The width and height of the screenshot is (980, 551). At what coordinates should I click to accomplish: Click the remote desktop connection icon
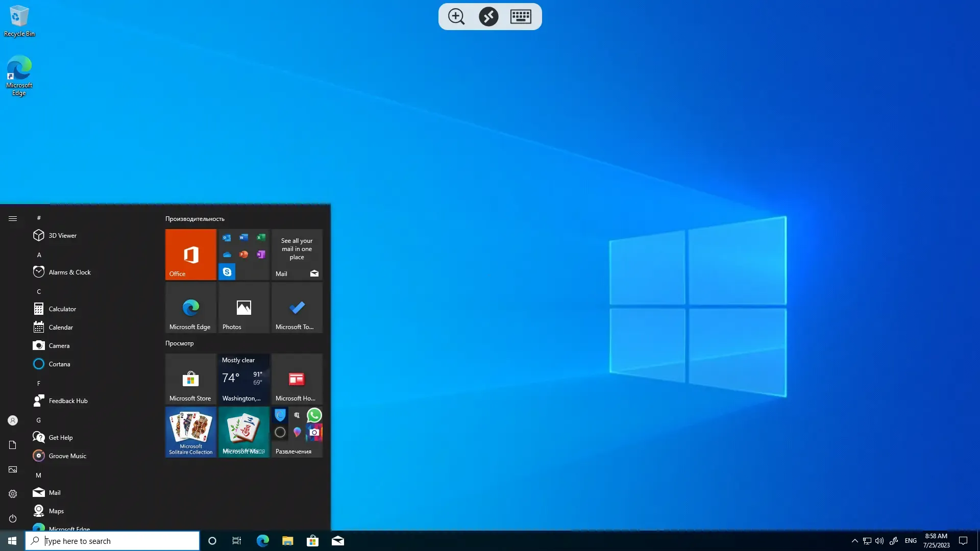pyautogui.click(x=488, y=17)
